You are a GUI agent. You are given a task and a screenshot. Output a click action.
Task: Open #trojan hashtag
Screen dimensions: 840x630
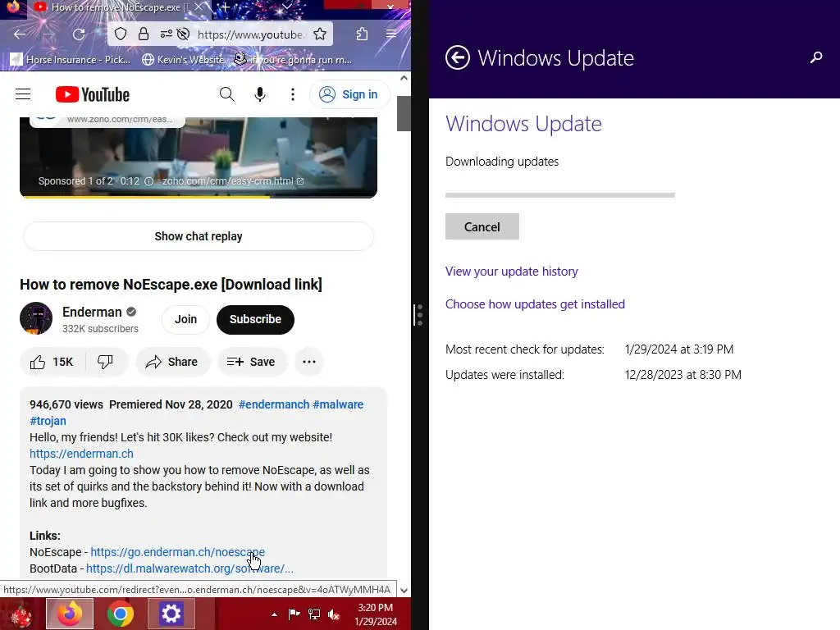(48, 421)
